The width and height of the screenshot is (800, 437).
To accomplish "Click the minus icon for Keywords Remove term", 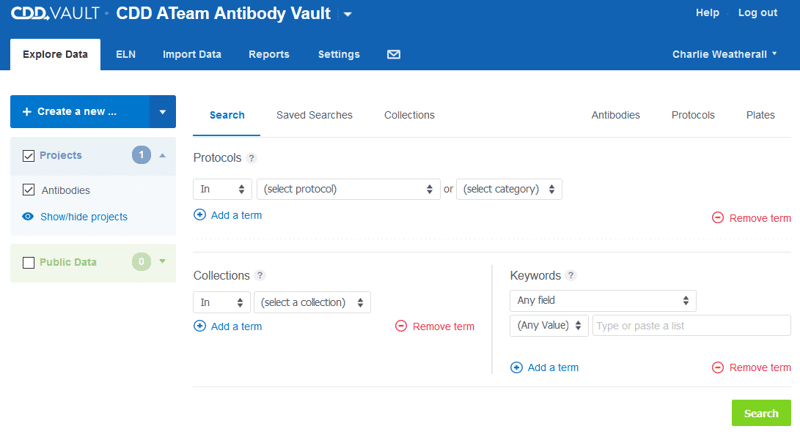I will (x=717, y=367).
